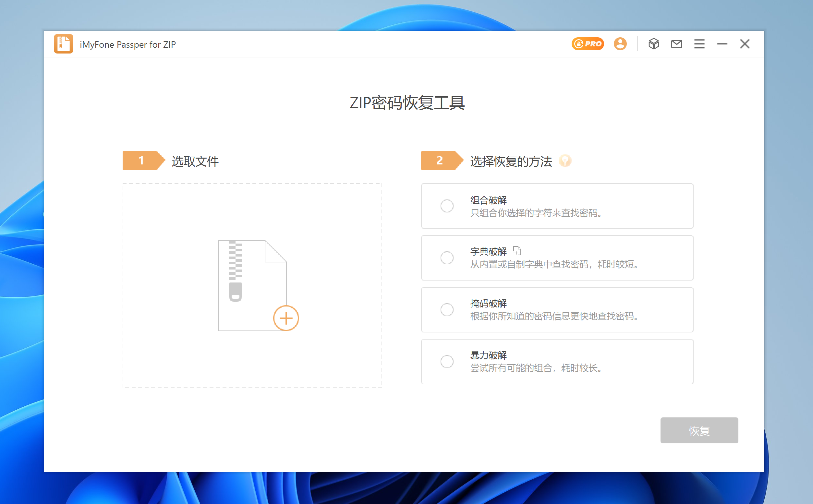Click the ZIP密码恢复工具 title
The image size is (813, 504).
pos(407,103)
